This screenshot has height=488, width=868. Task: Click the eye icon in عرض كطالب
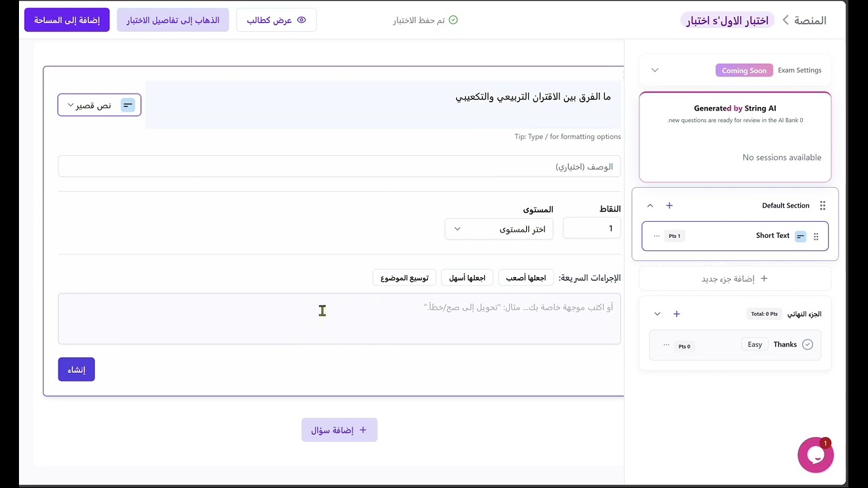(302, 20)
